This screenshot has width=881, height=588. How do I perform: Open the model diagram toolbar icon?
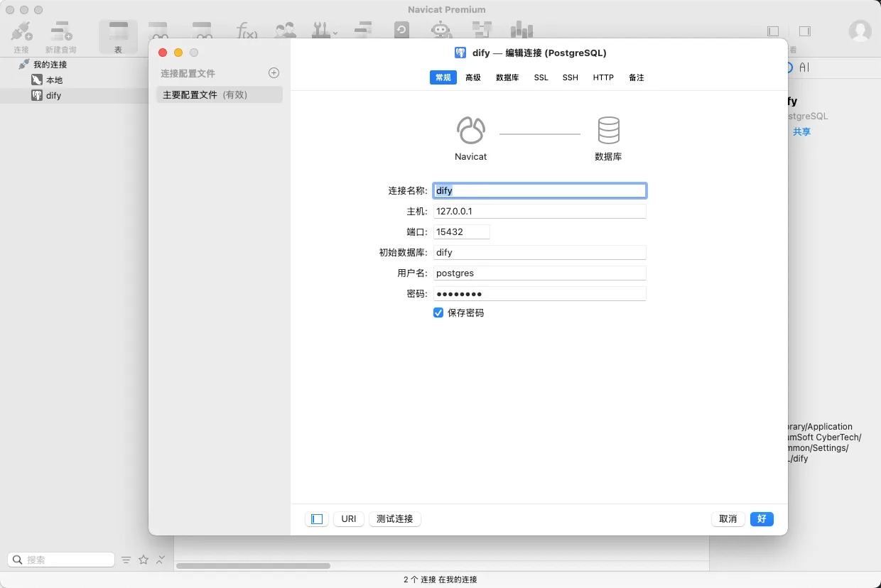tap(482, 31)
